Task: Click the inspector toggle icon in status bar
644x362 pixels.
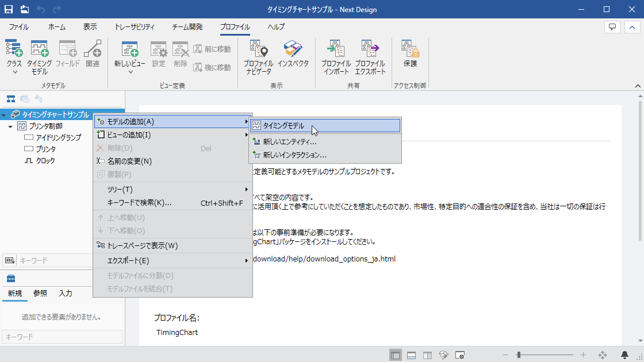Action: coord(443,356)
